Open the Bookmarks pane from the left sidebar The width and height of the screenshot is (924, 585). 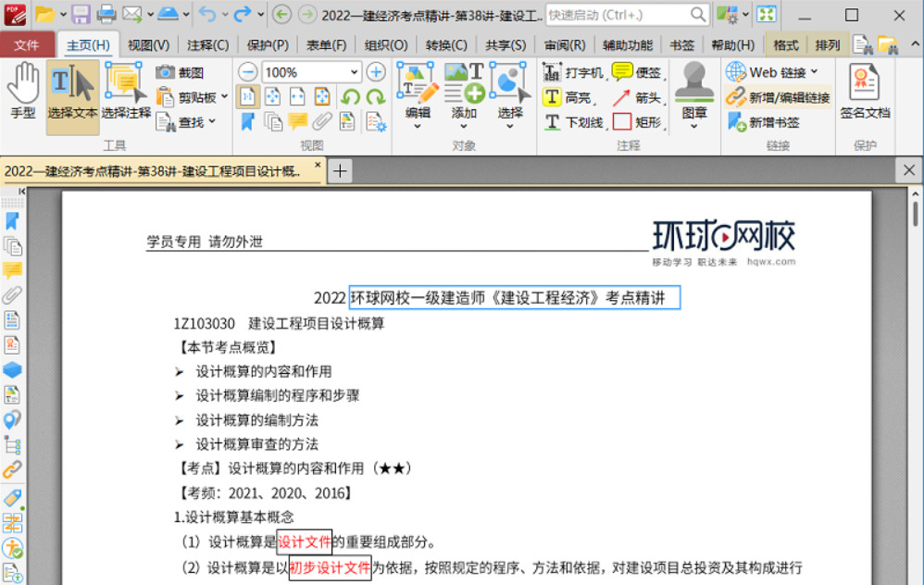(x=12, y=221)
